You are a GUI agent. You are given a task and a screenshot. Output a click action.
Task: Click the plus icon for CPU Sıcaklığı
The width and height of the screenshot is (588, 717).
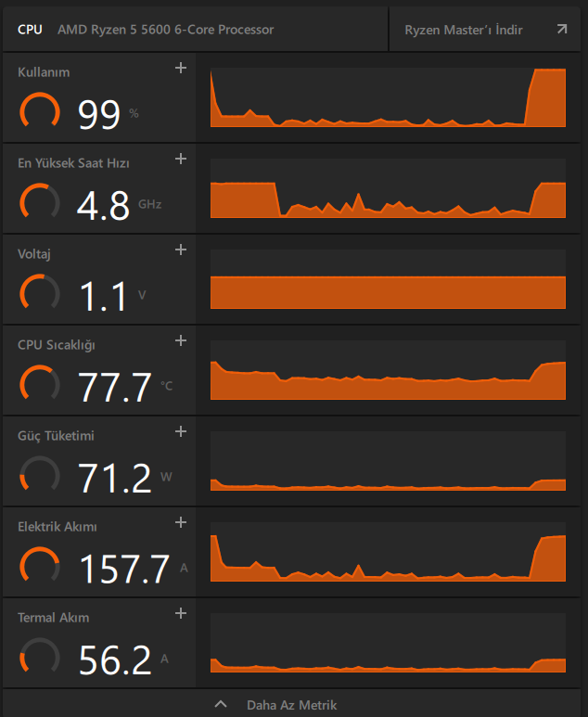coord(181,340)
